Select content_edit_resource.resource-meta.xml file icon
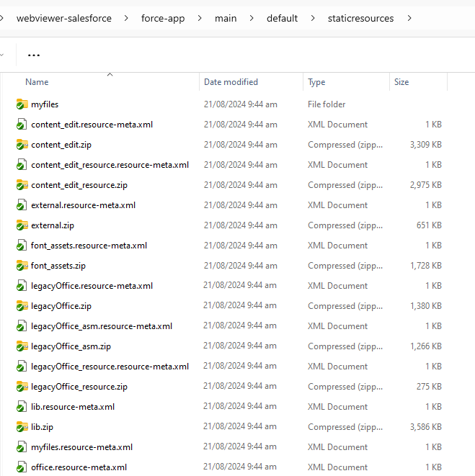The height and width of the screenshot is (476, 475). (22, 165)
